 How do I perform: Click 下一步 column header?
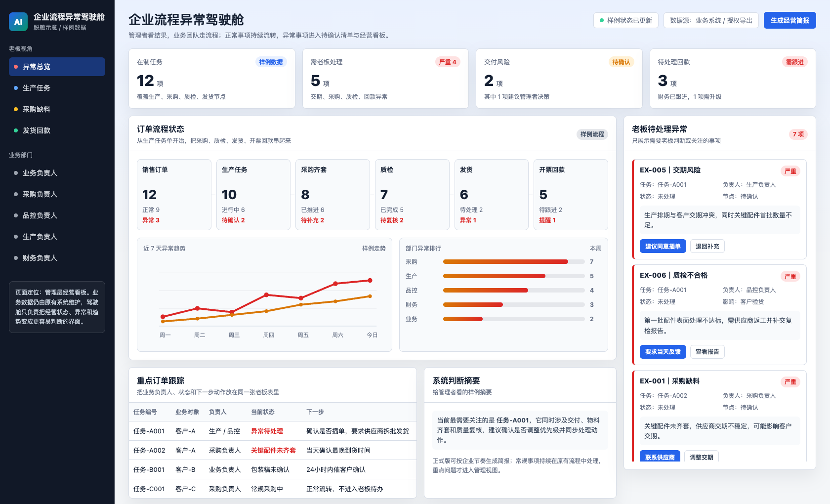click(x=315, y=412)
